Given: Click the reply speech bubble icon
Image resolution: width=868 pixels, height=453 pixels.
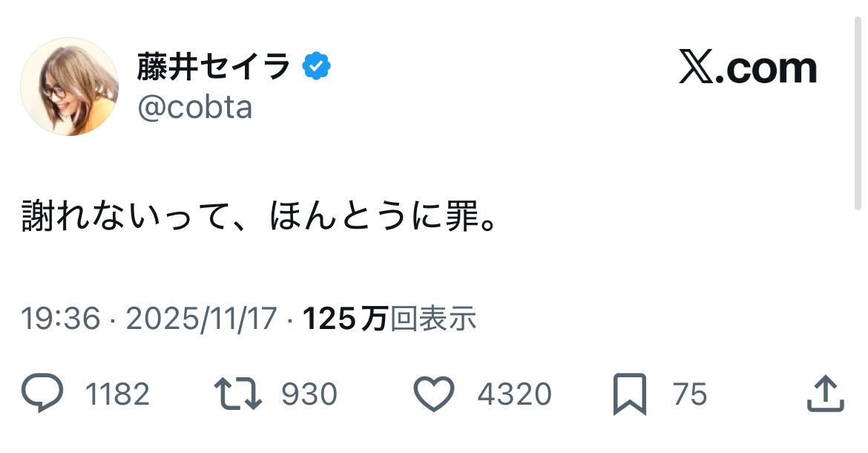Looking at the screenshot, I should point(42,394).
